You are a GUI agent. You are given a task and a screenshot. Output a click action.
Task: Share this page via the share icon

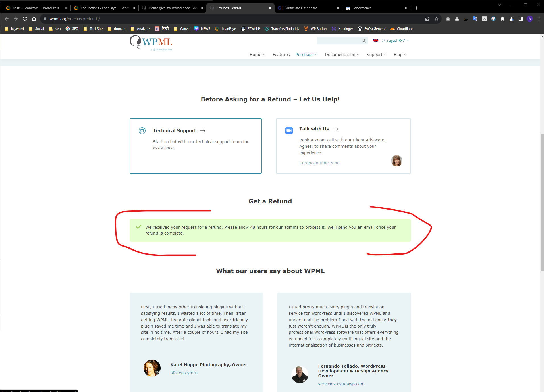[427, 19]
